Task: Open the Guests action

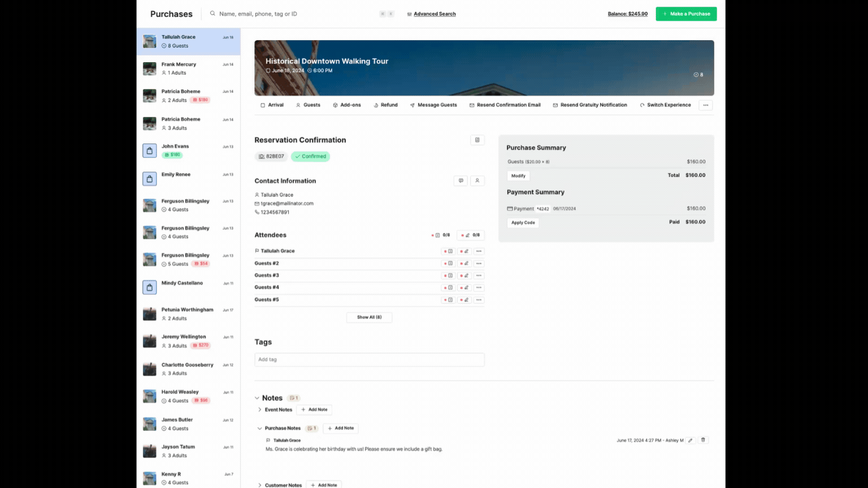Action: click(308, 105)
